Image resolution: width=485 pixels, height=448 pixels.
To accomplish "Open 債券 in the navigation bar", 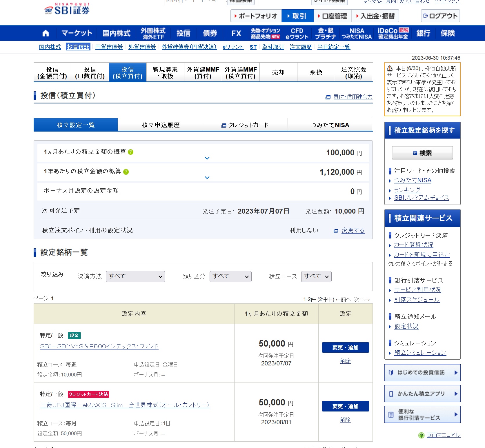I will coord(210,33).
